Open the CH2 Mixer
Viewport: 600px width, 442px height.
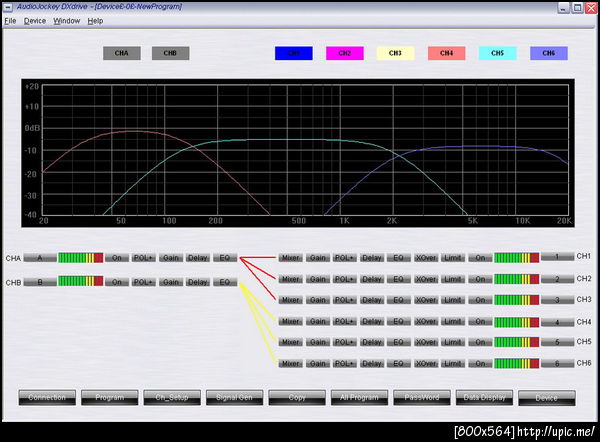290,279
